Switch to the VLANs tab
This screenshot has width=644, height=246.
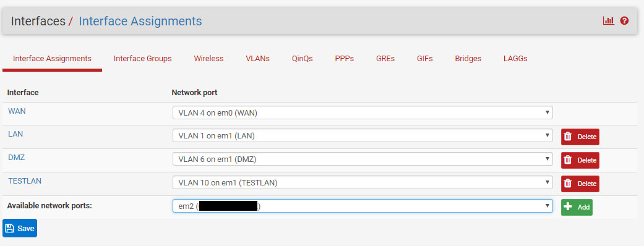(x=257, y=59)
